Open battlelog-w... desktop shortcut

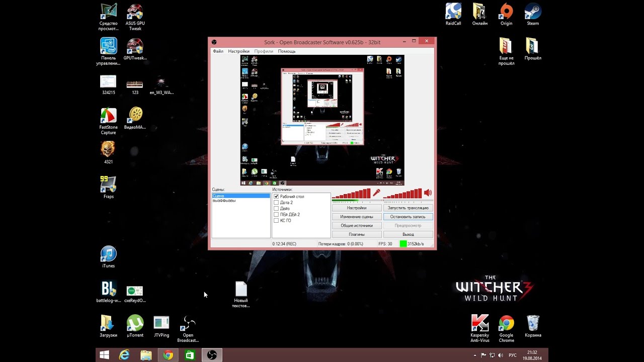tap(108, 292)
